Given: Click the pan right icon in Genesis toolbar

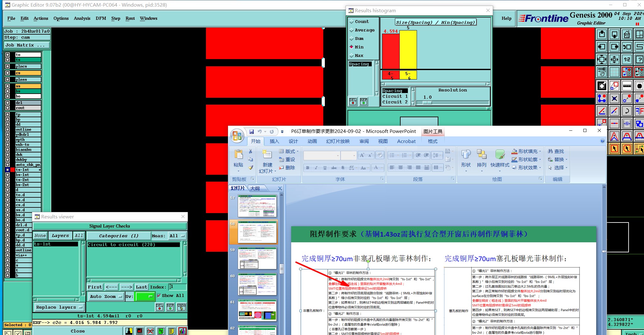Looking at the screenshot, I should (x=614, y=47).
